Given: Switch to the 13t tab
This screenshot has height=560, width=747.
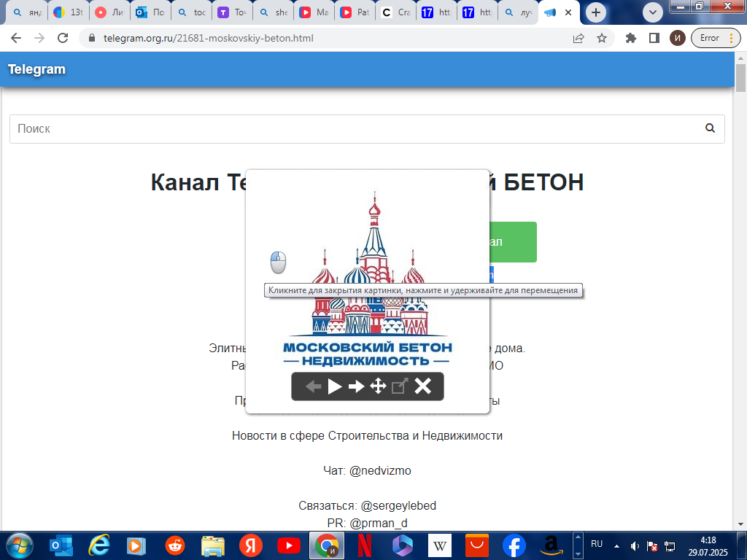Looking at the screenshot, I should coord(69,12).
